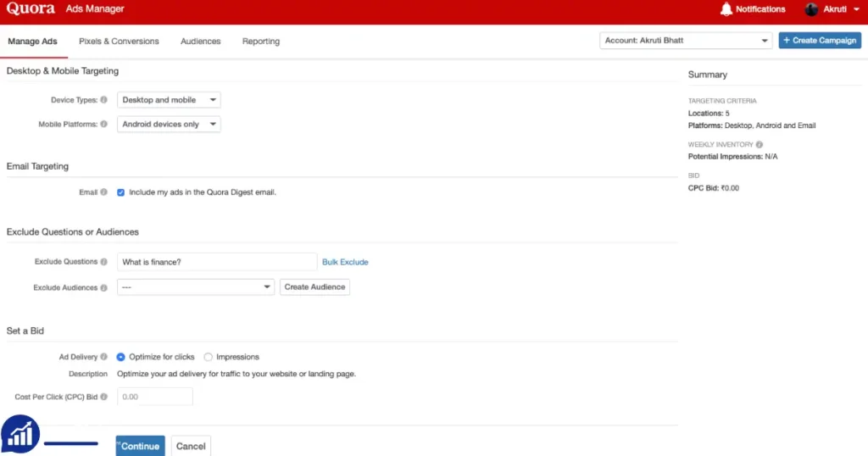
Task: Toggle Quora Digest email checkbox
Action: (120, 192)
